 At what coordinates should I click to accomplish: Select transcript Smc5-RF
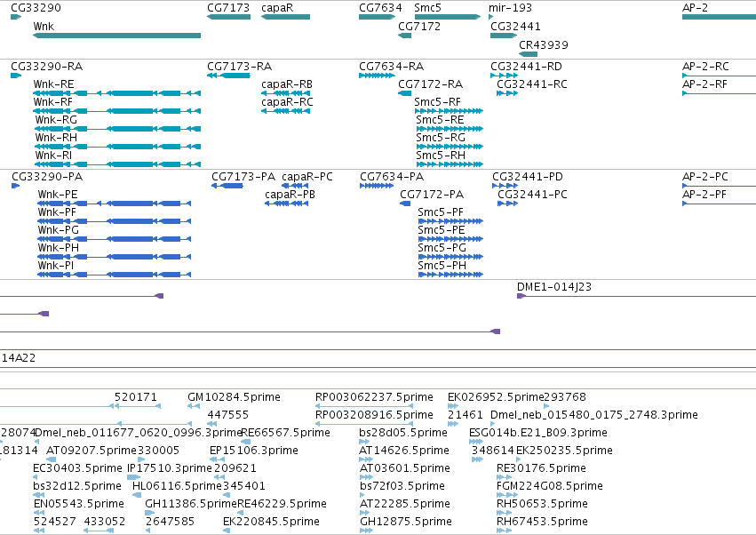449,111
